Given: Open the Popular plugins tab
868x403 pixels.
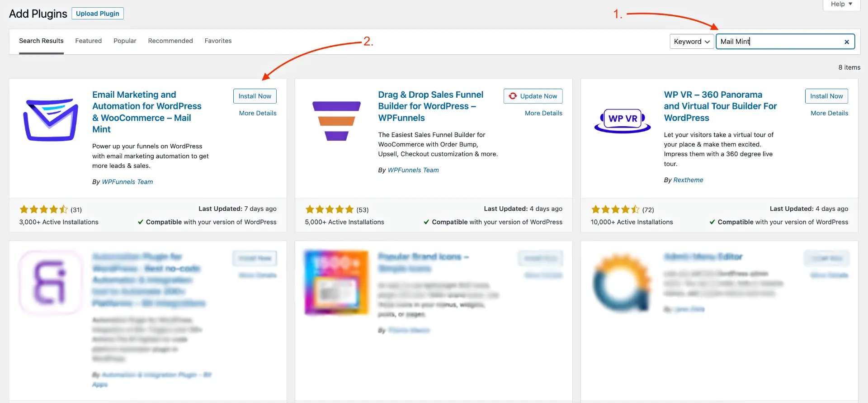Looking at the screenshot, I should [x=125, y=41].
